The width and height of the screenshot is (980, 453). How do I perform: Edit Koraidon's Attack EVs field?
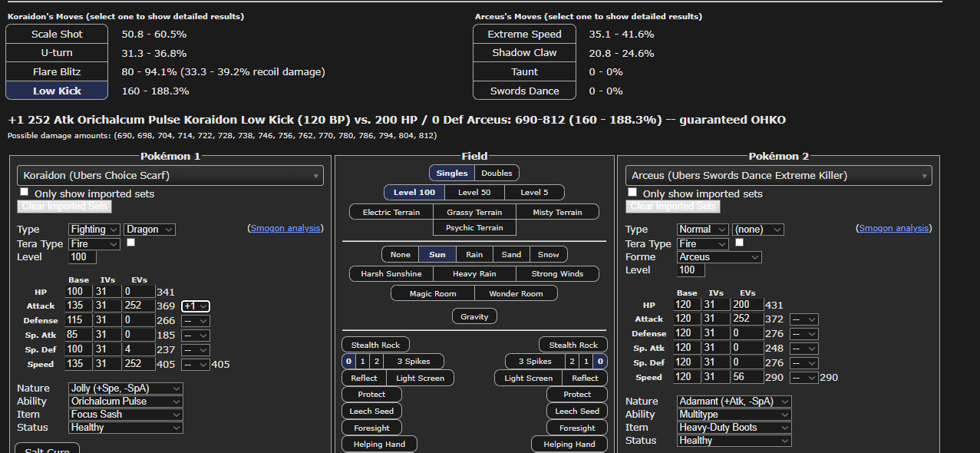coord(138,306)
